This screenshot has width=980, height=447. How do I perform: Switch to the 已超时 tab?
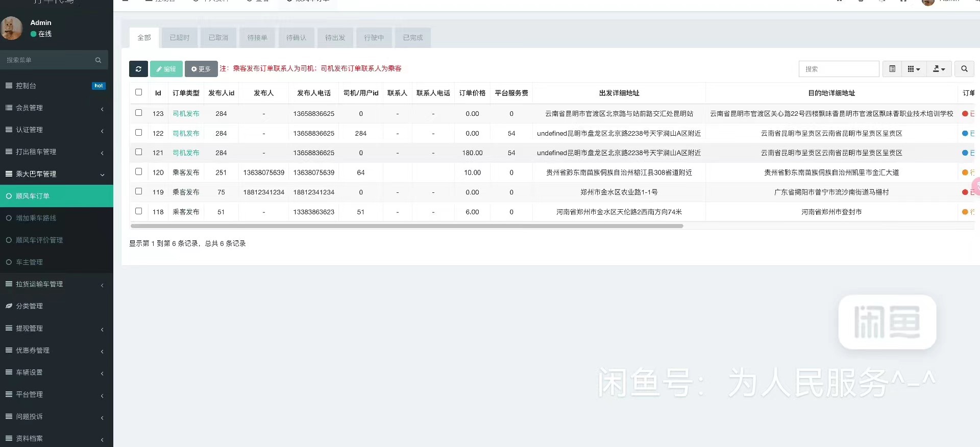coord(180,38)
